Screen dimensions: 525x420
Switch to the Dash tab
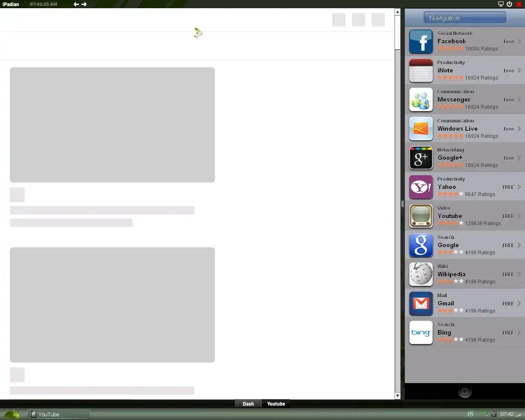248,404
